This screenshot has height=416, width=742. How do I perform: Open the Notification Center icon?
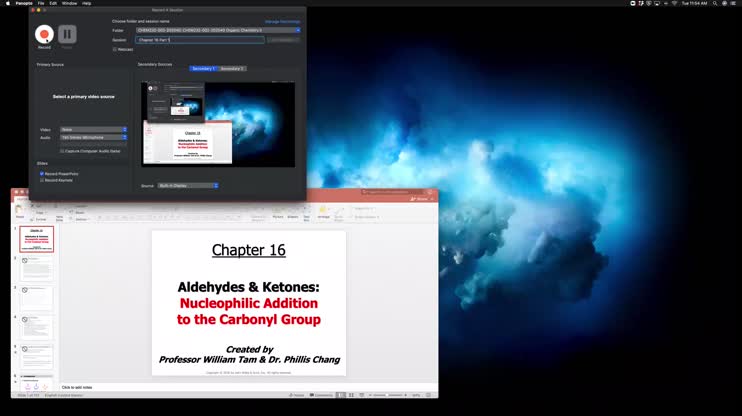[733, 3]
